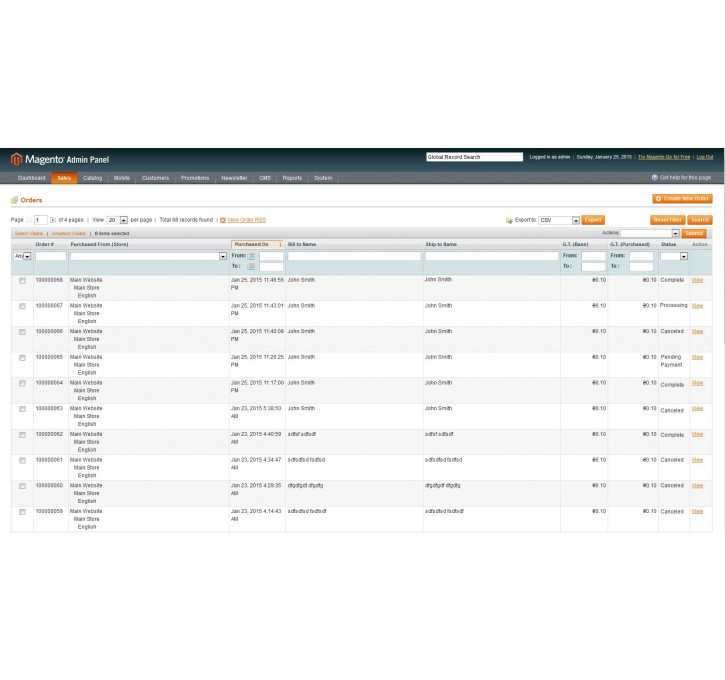This screenshot has height=680, width=725.
Task: Click the help icon for this page
Action: [x=655, y=178]
